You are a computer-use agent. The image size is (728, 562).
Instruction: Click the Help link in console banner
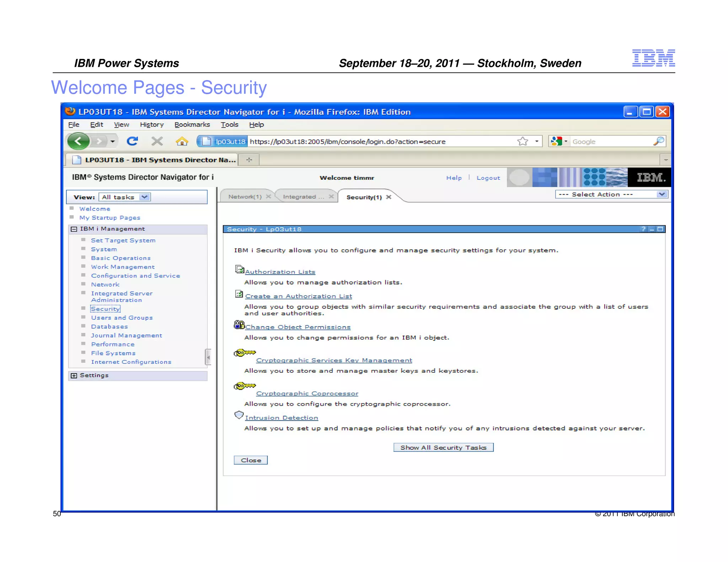click(454, 178)
